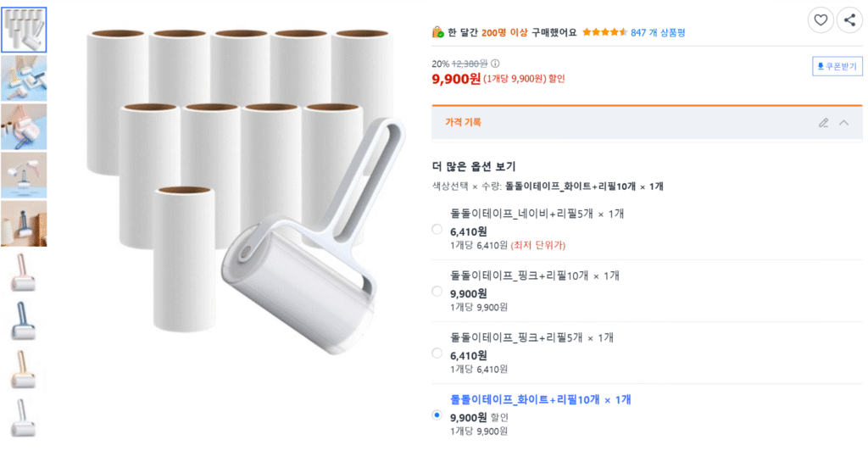The width and height of the screenshot is (868, 451).
Task: Select the beige roller thumbnail
Action: pos(24,369)
